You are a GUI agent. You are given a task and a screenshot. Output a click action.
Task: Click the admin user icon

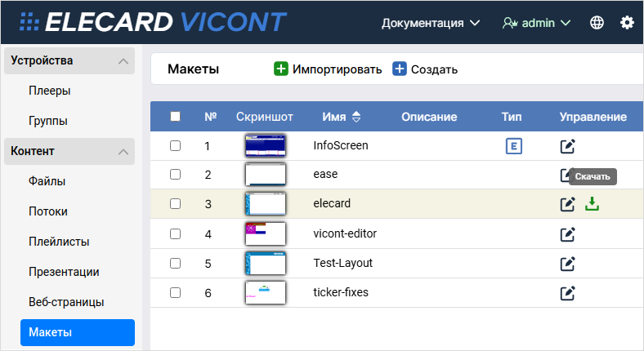(x=510, y=23)
